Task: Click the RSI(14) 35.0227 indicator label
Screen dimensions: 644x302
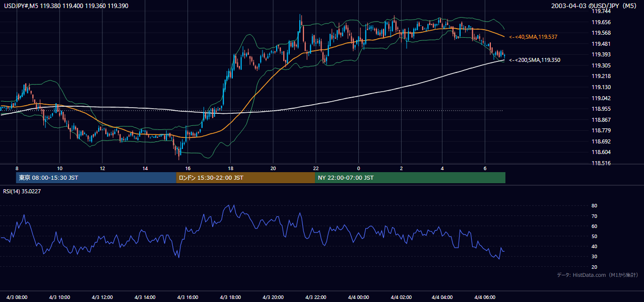Action: (x=22, y=191)
